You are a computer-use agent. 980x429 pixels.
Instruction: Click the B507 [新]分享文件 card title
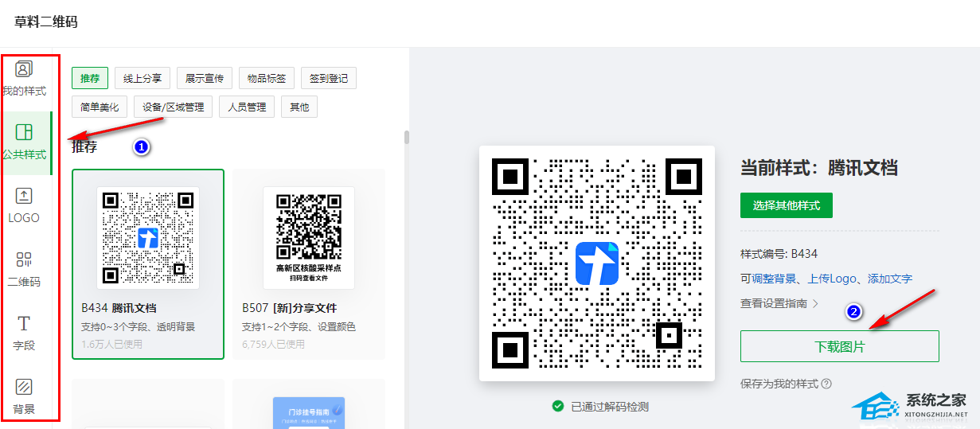tap(289, 308)
